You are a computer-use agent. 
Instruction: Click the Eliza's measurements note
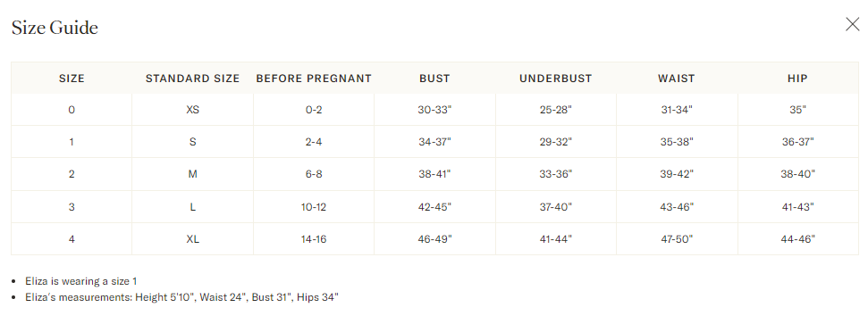pyautogui.click(x=181, y=297)
